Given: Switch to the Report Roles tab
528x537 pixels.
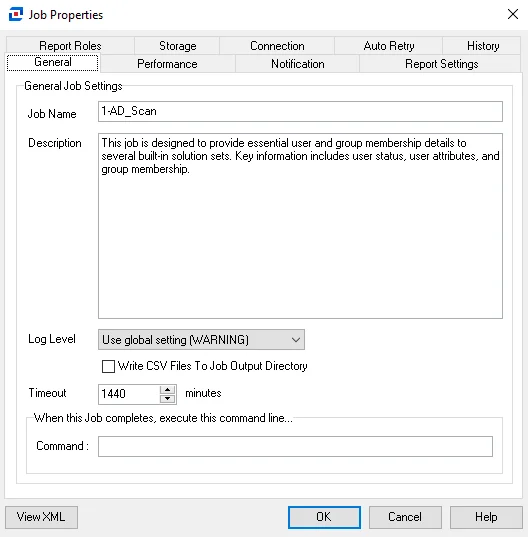Looking at the screenshot, I should pyautogui.click(x=70, y=46).
